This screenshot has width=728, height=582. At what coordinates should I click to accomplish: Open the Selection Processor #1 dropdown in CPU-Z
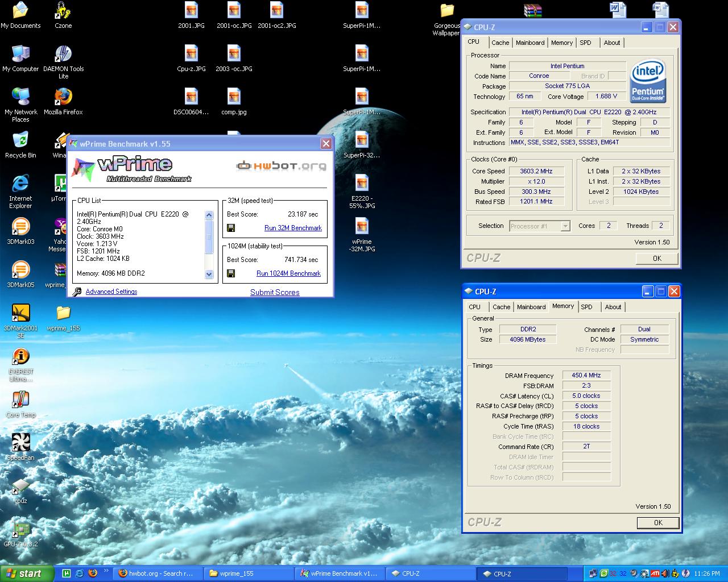point(539,226)
